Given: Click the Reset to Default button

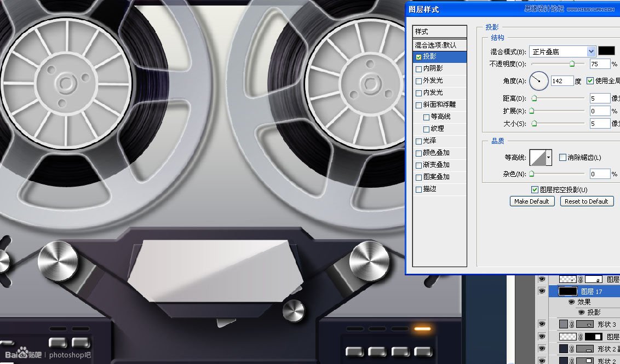Looking at the screenshot, I should pos(587,201).
